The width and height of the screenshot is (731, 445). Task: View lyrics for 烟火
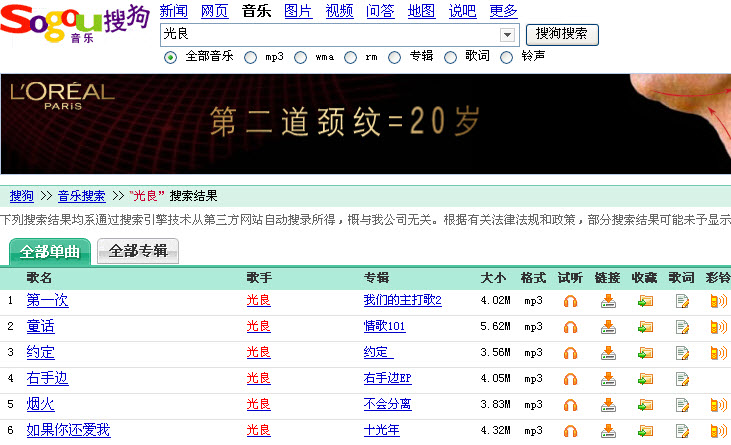(x=682, y=405)
